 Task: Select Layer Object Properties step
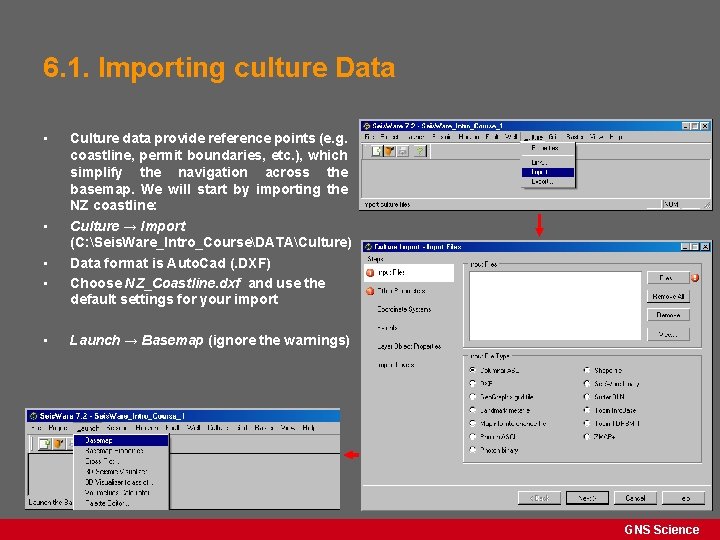click(x=409, y=346)
